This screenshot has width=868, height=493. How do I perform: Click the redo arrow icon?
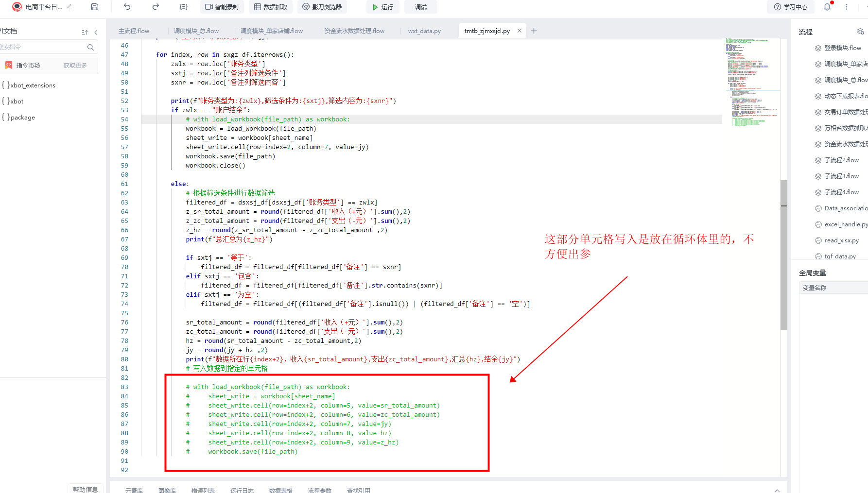coord(156,7)
